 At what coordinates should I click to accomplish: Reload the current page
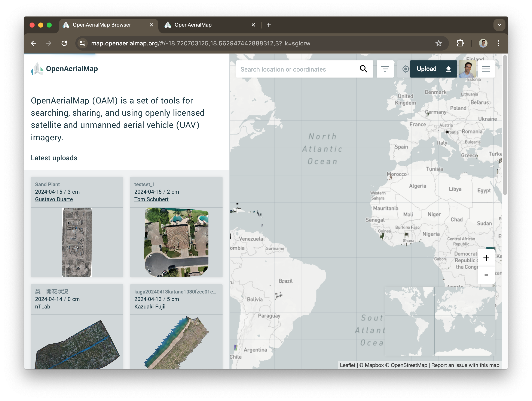click(64, 43)
